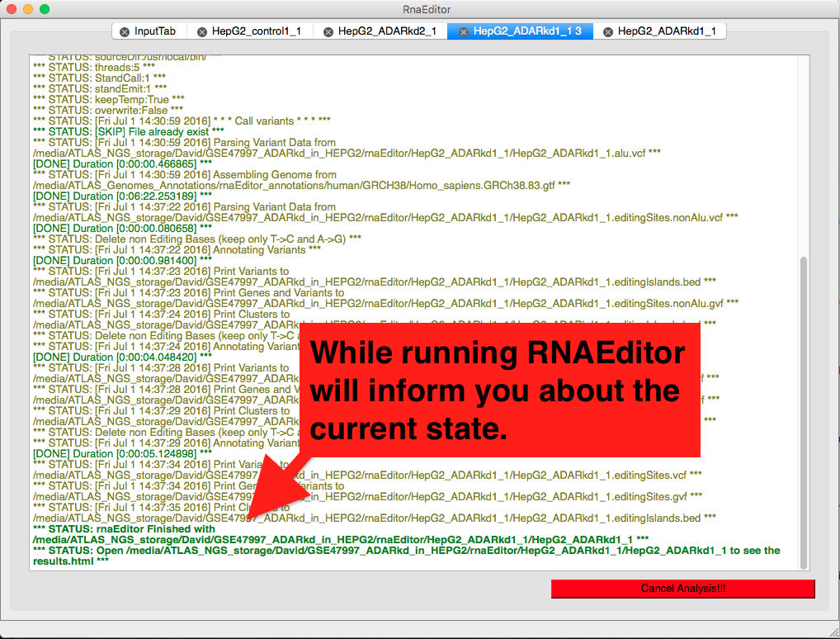Select the highlighted HepG2_ADARkd1_1 3 tab
The image size is (840, 639).
[x=527, y=31]
